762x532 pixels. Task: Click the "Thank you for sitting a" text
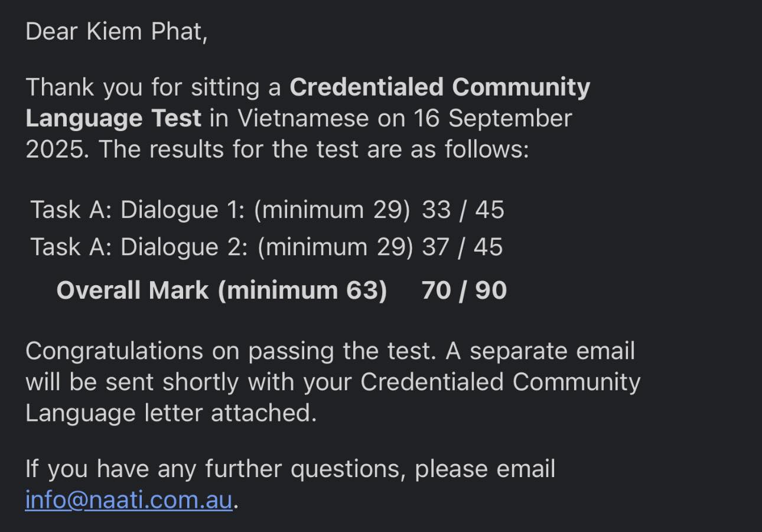153,87
